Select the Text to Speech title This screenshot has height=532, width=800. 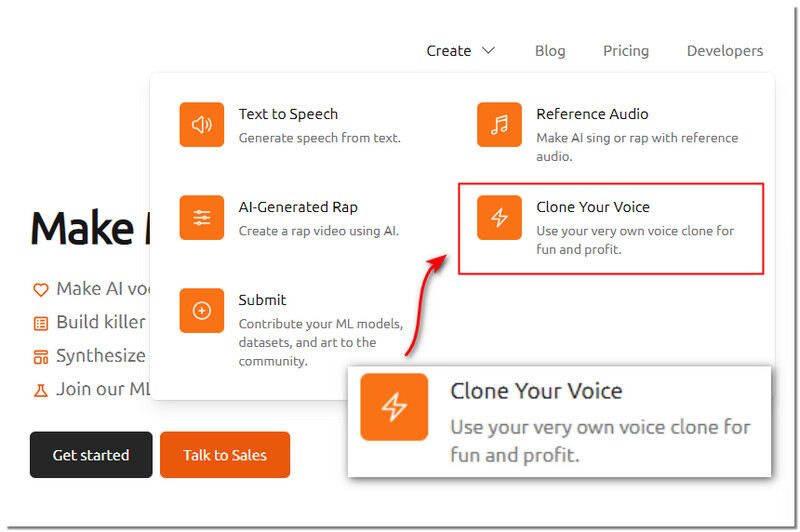288,114
